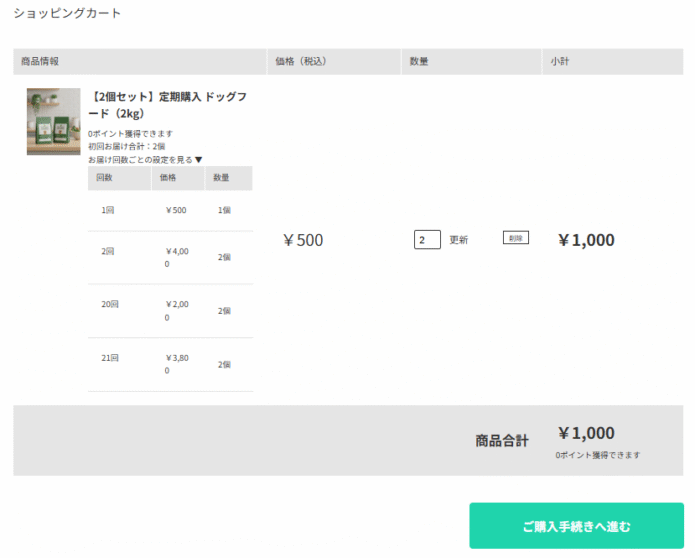Click the 価格（税込） column header
This screenshot has height=558, width=695.
[301, 62]
